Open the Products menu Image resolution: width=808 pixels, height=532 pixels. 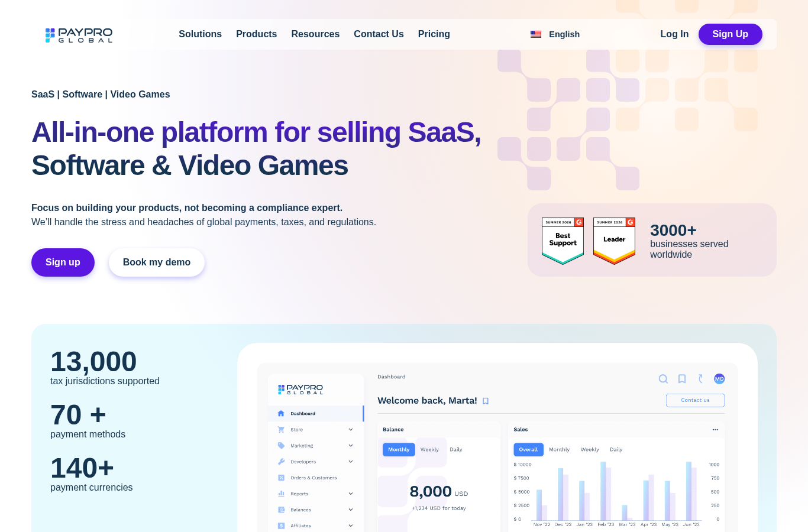click(256, 34)
